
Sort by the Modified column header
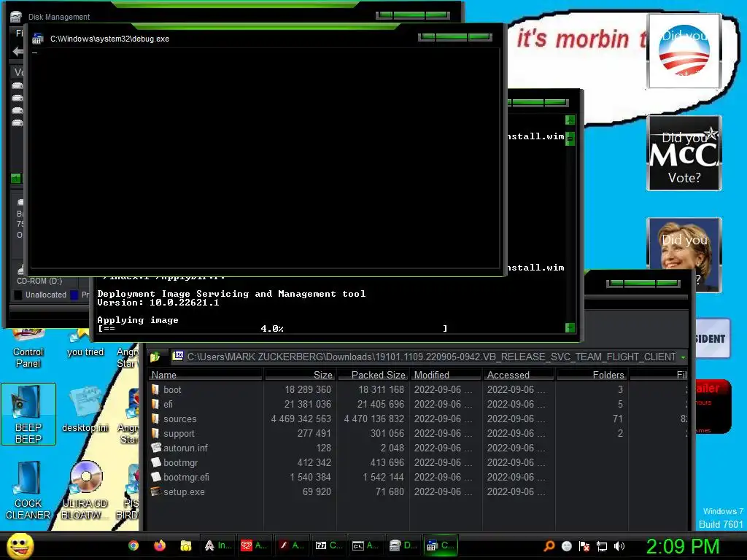click(446, 375)
